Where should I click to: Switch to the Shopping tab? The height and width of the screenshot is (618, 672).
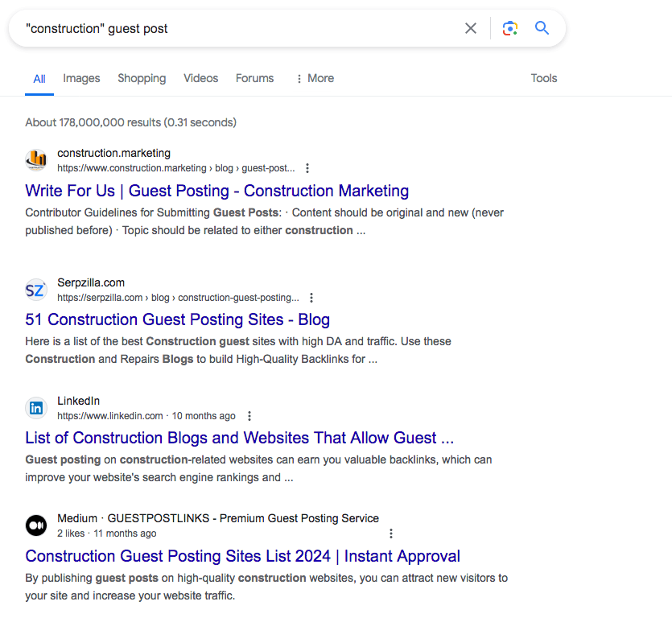(x=142, y=78)
